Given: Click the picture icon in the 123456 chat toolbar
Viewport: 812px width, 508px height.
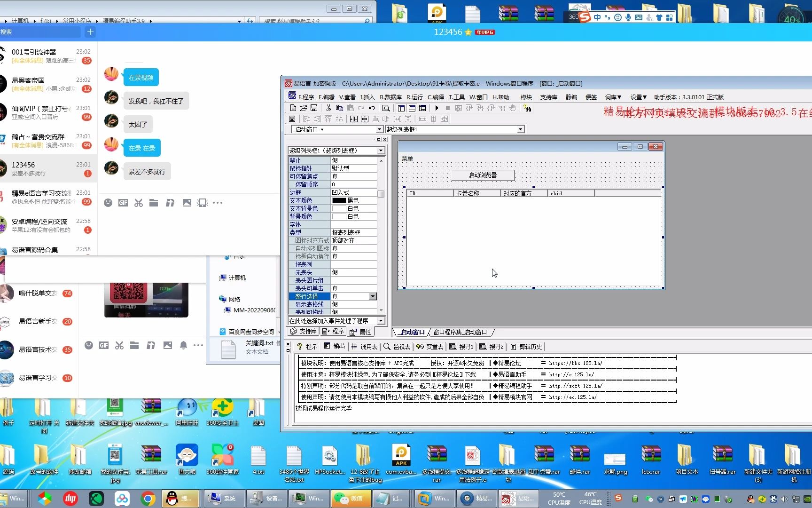Looking at the screenshot, I should (x=187, y=203).
